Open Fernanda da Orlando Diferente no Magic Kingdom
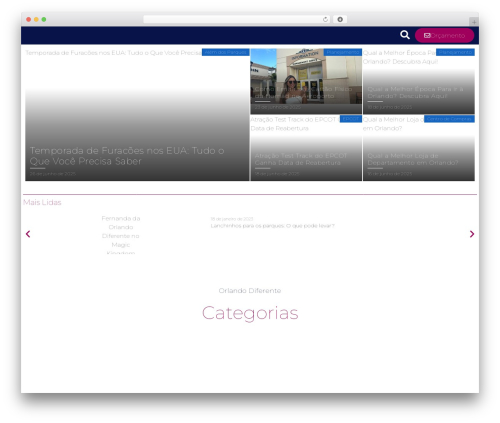 click(x=121, y=235)
